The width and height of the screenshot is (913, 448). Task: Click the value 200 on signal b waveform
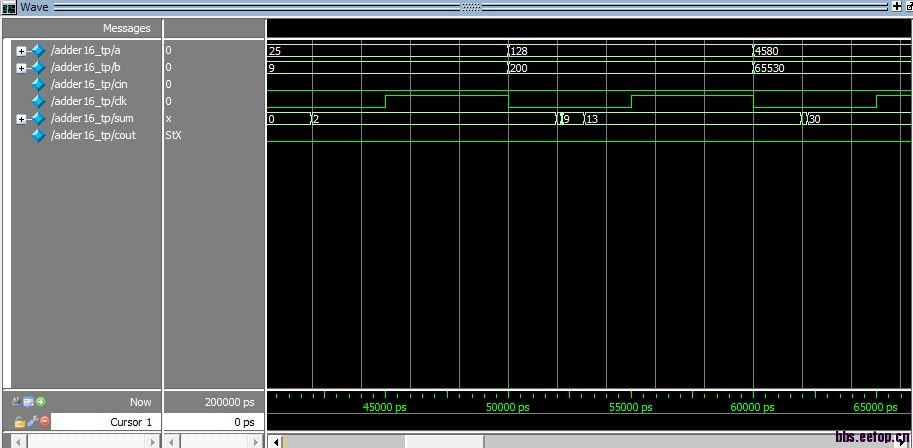point(518,68)
